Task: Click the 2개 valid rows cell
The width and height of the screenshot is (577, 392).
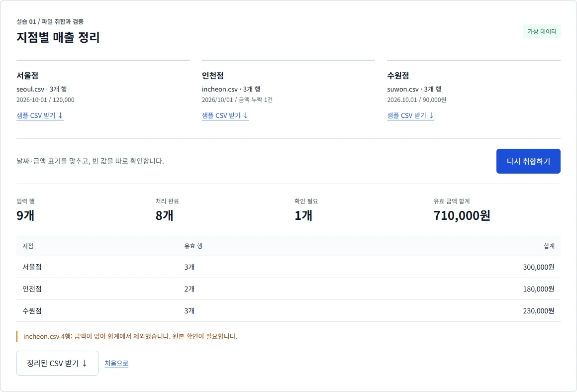Action: pos(190,289)
